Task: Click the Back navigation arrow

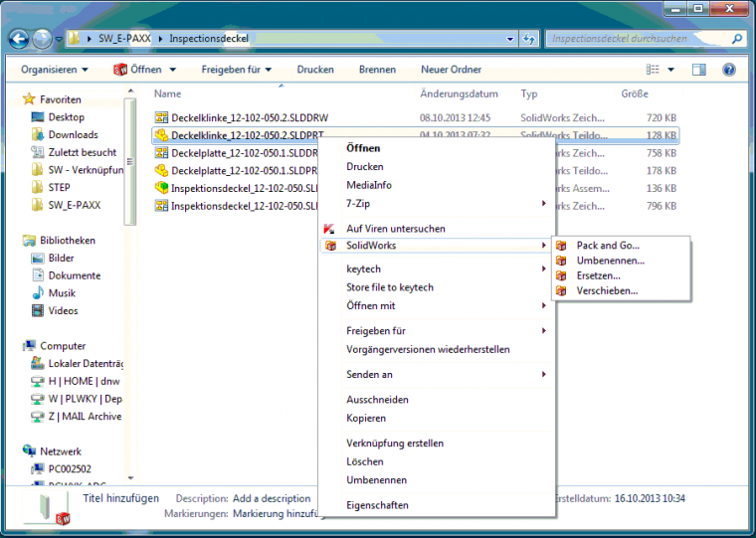Action: pos(19,39)
